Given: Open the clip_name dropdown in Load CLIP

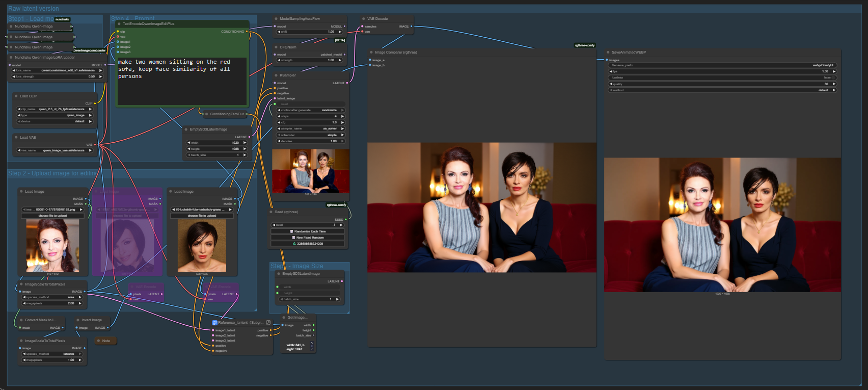Looking at the screenshot, I should [x=55, y=109].
